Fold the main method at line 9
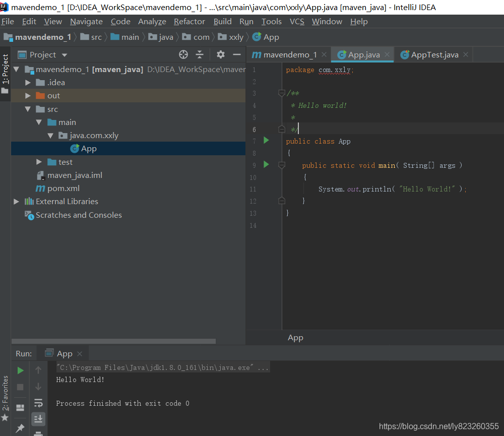 pos(282,165)
